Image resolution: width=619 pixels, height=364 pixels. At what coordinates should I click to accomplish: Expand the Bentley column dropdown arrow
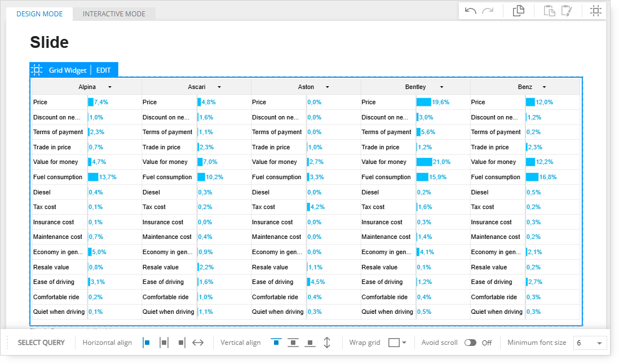(x=442, y=87)
